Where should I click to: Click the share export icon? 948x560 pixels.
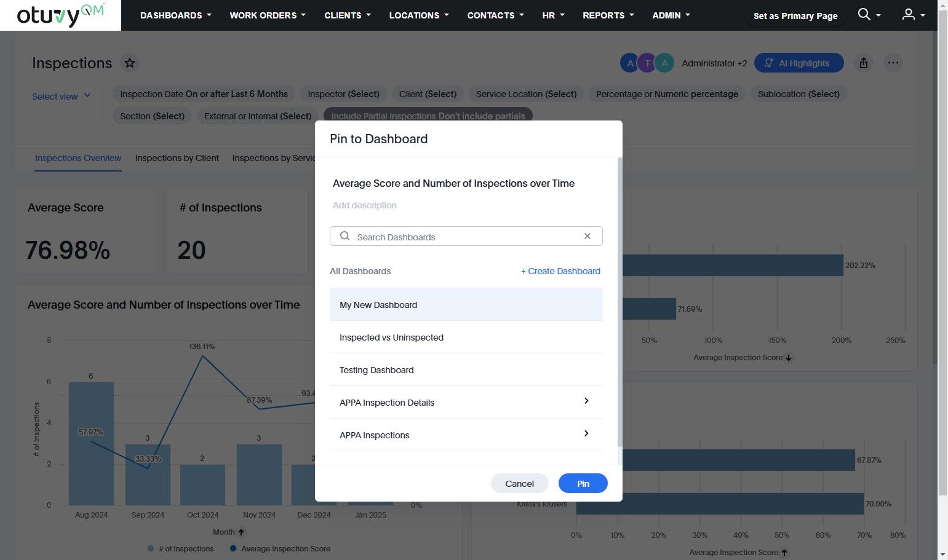tap(864, 63)
